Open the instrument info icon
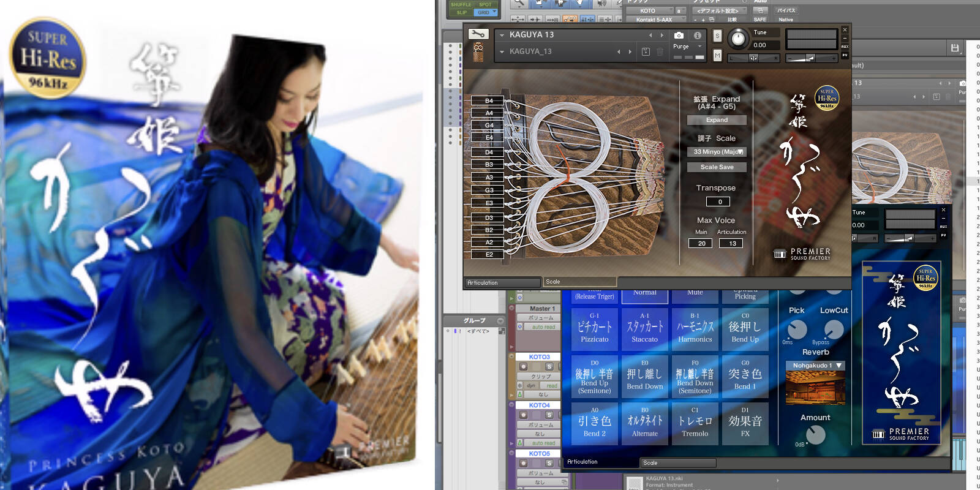Image resolution: width=980 pixels, height=490 pixels. [697, 36]
